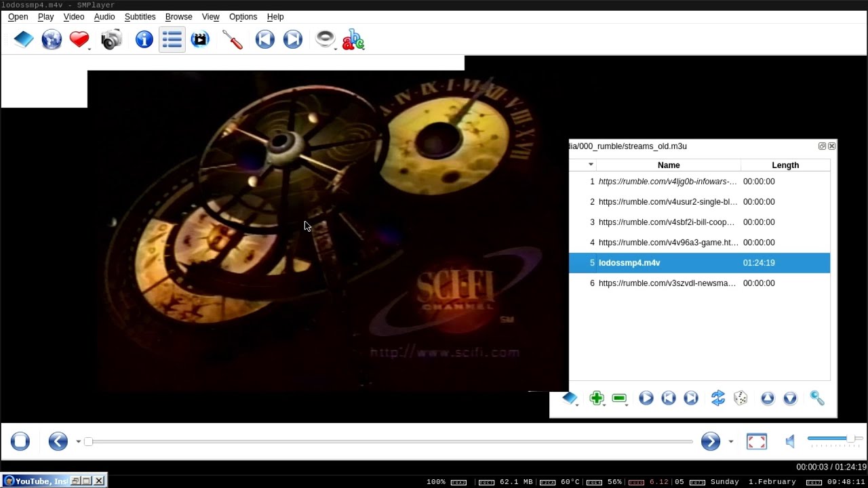The image size is (868, 488).
Task: Open the Open menu
Action: (18, 16)
